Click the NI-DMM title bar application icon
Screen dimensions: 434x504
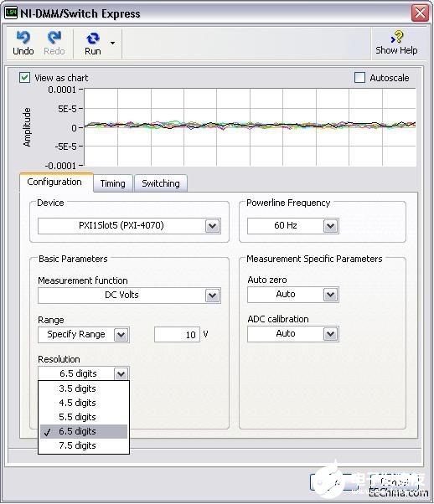pyautogui.click(x=11, y=13)
